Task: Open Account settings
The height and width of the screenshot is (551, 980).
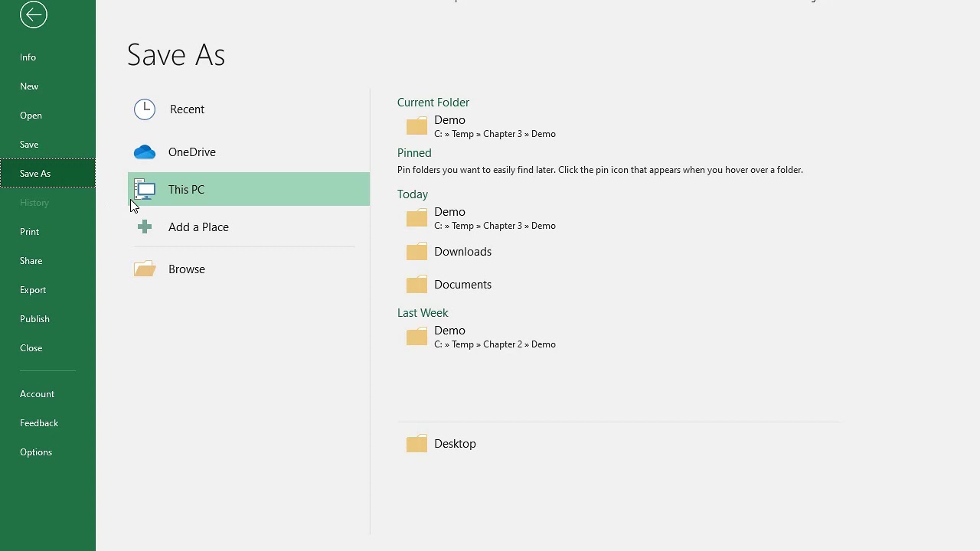Action: 47,394
